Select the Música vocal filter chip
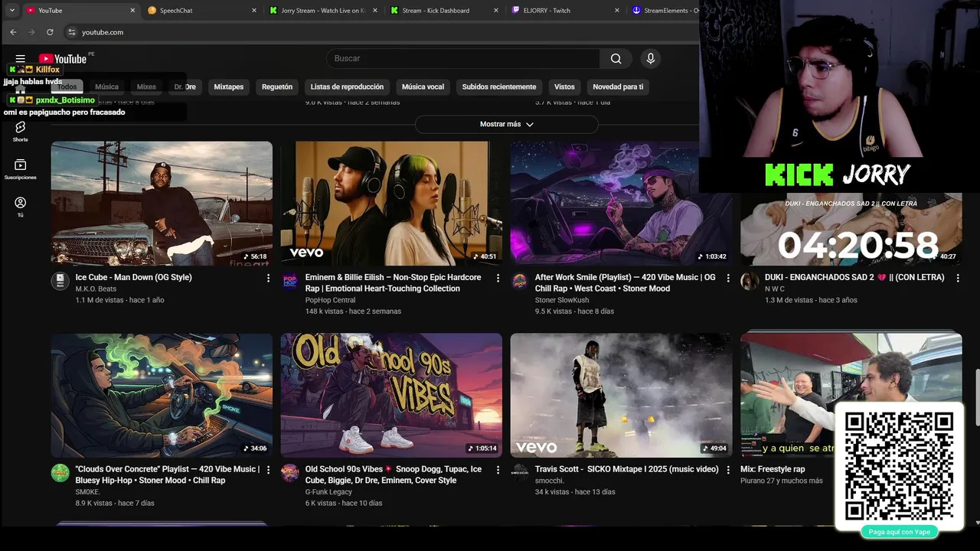 tap(423, 86)
